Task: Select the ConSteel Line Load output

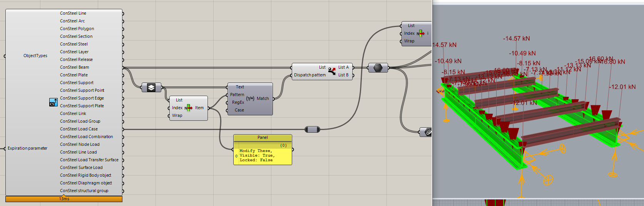Action: pos(79,152)
